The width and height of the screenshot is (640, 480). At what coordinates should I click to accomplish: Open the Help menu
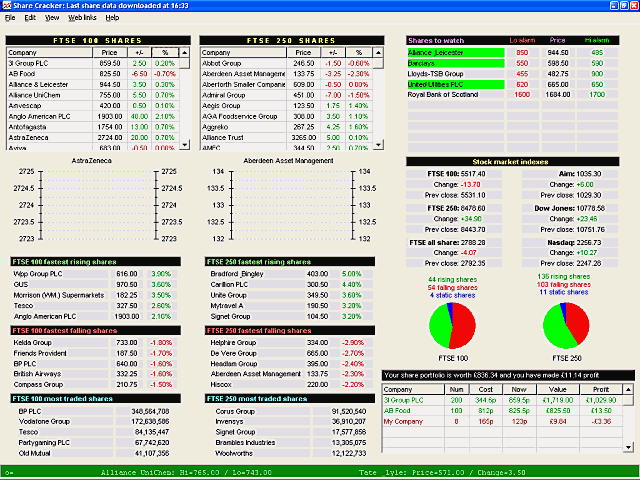(x=112, y=18)
